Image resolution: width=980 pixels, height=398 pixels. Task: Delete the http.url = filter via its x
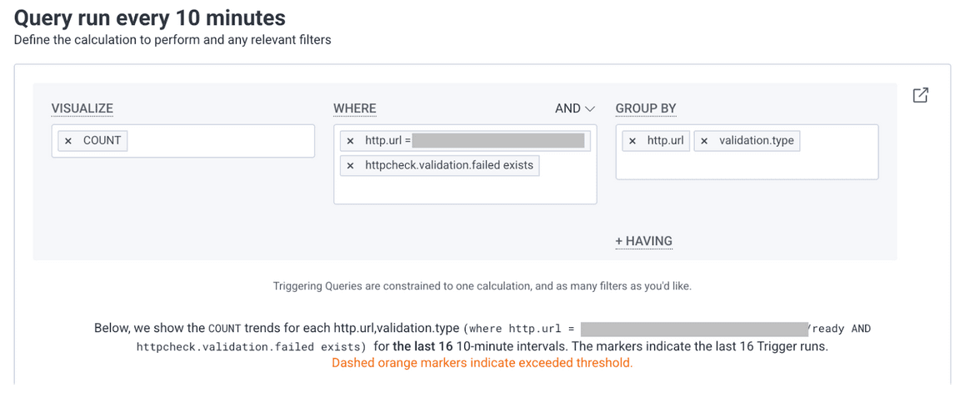pyautogui.click(x=350, y=141)
